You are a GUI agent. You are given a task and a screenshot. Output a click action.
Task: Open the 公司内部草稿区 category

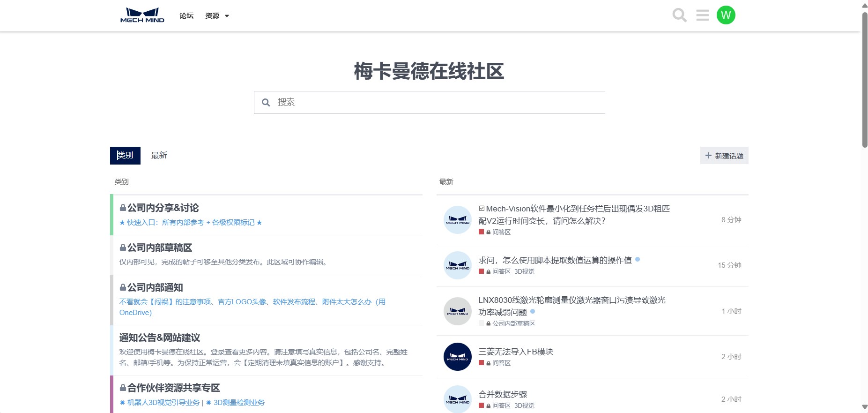coord(160,248)
